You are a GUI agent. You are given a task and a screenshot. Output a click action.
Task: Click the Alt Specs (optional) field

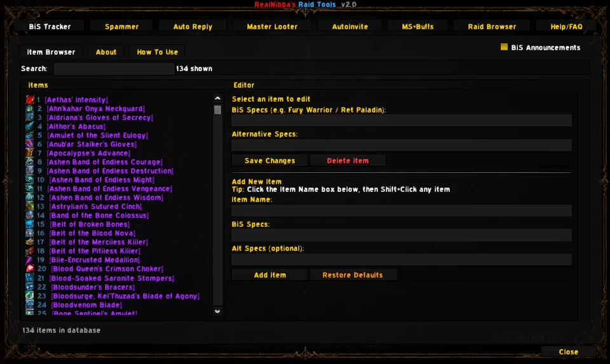click(x=402, y=259)
